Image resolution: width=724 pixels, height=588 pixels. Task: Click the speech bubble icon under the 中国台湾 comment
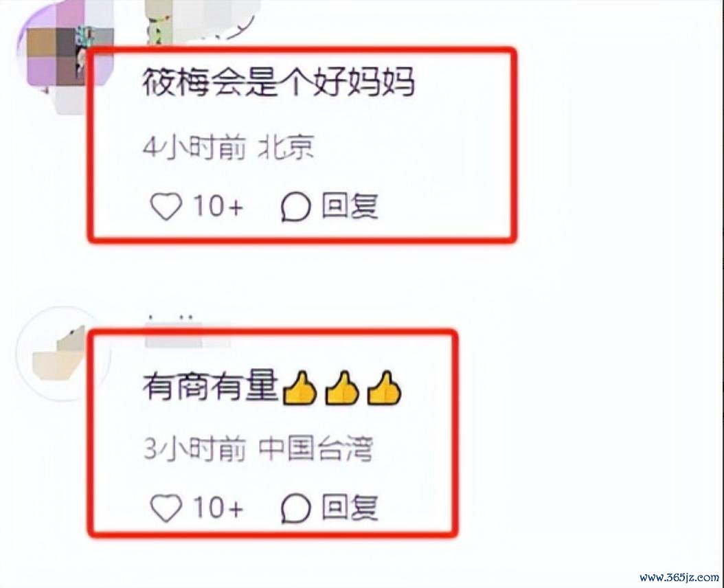tap(296, 508)
